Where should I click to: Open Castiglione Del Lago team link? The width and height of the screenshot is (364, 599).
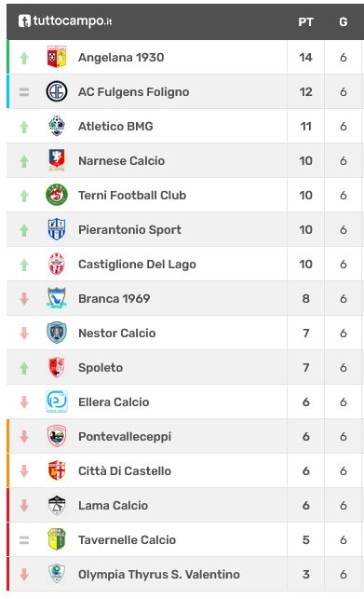tap(137, 265)
